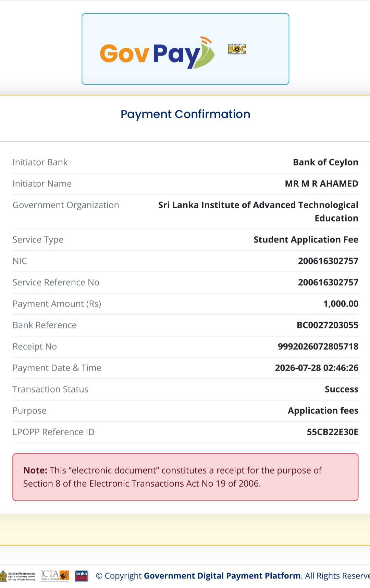Click the payment date and time value
370x588 pixels.
pyautogui.click(x=317, y=368)
